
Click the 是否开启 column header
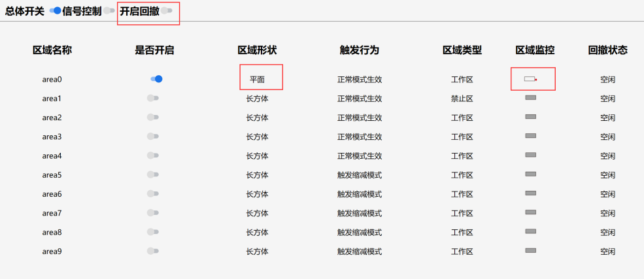(x=154, y=50)
